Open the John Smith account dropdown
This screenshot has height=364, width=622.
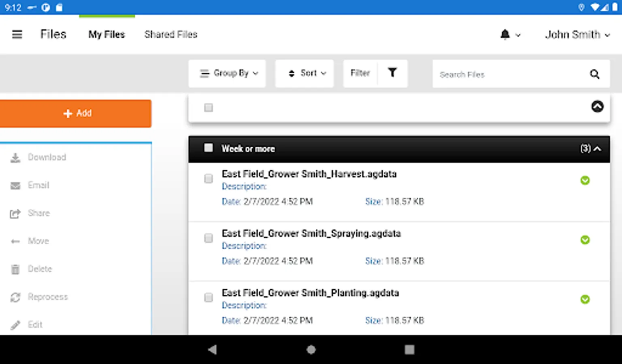pyautogui.click(x=577, y=35)
